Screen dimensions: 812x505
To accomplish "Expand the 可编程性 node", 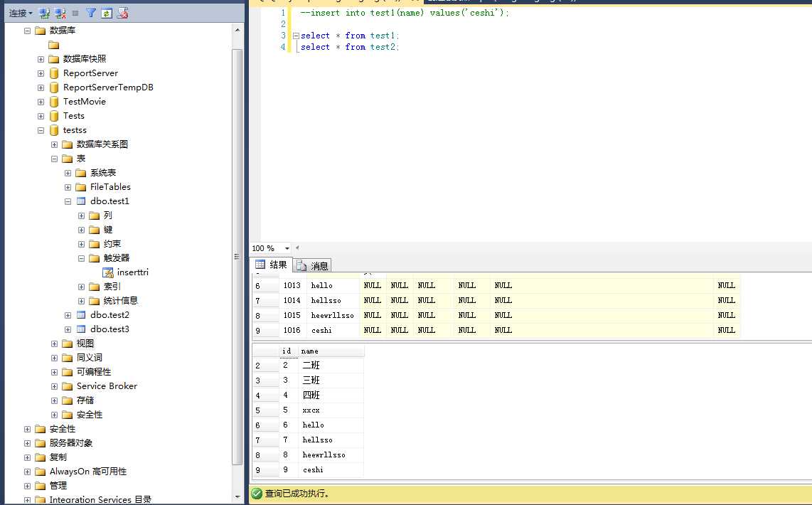I will tap(54, 372).
